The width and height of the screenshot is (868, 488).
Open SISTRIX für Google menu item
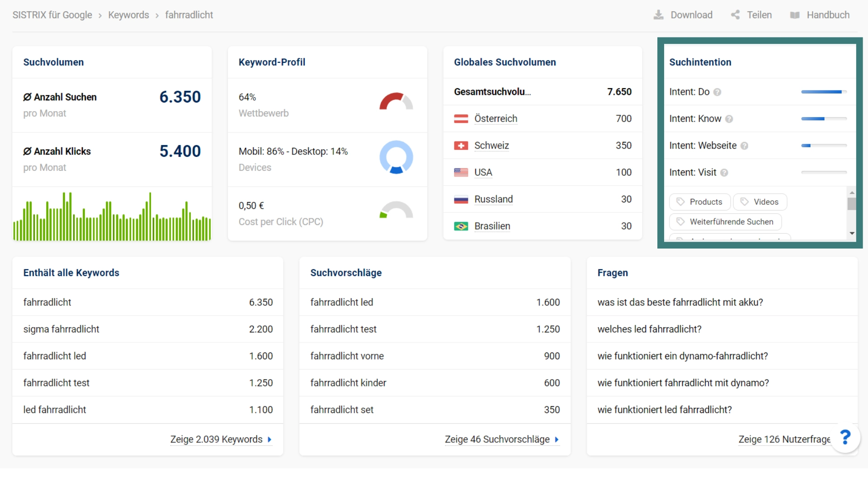(53, 15)
